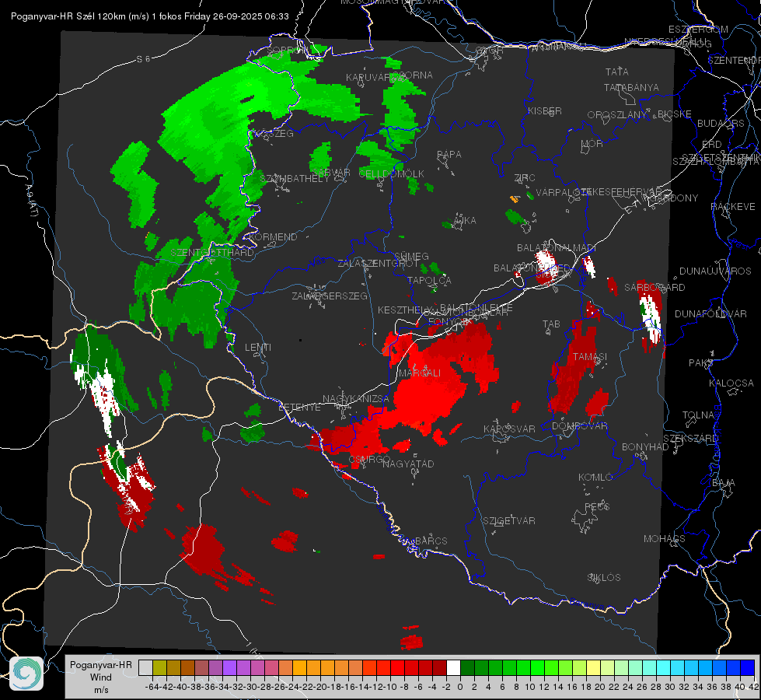761x700 pixels.
Task: Select the PAPA town label
Action: [x=449, y=155]
